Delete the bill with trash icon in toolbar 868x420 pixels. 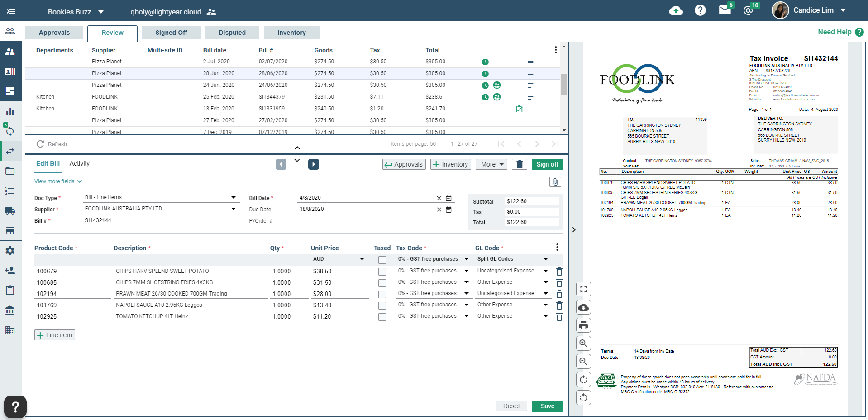[520, 164]
